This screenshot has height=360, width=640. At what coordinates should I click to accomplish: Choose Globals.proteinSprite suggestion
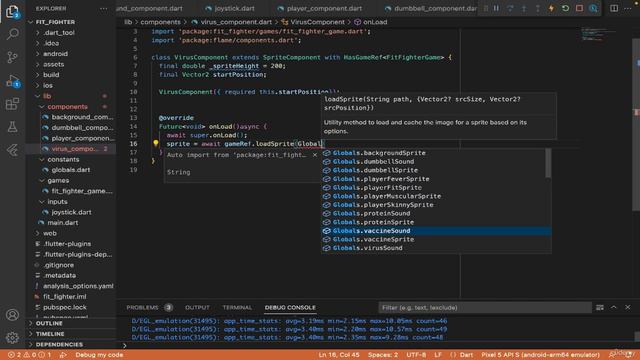click(436, 222)
